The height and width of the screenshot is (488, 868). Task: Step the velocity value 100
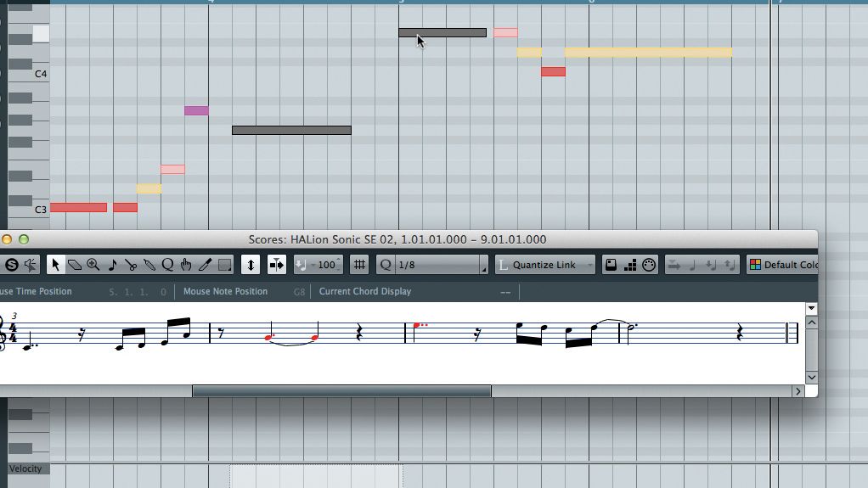(339, 265)
